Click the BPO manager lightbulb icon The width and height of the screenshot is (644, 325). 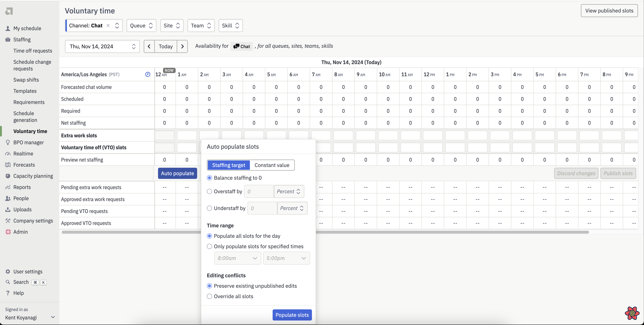click(x=8, y=142)
